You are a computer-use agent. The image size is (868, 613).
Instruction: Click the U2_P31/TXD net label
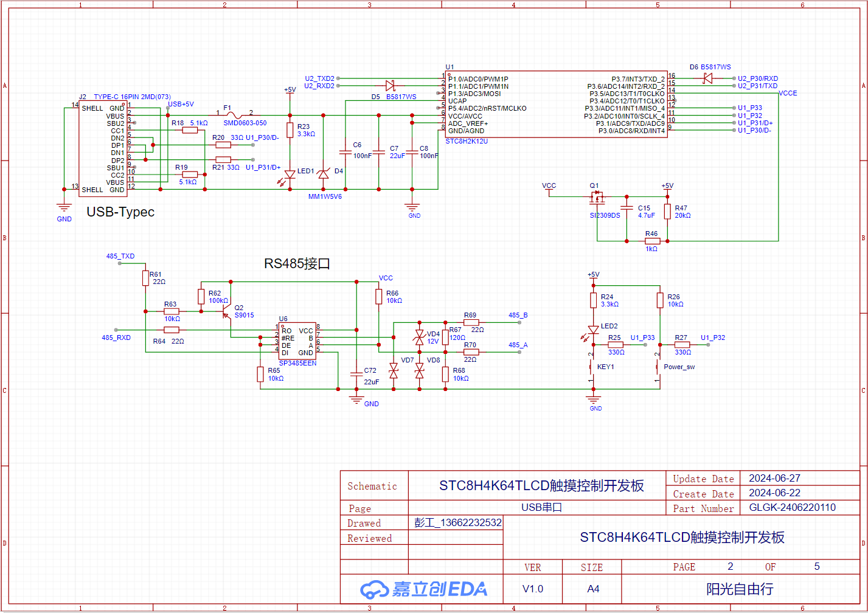coord(758,86)
